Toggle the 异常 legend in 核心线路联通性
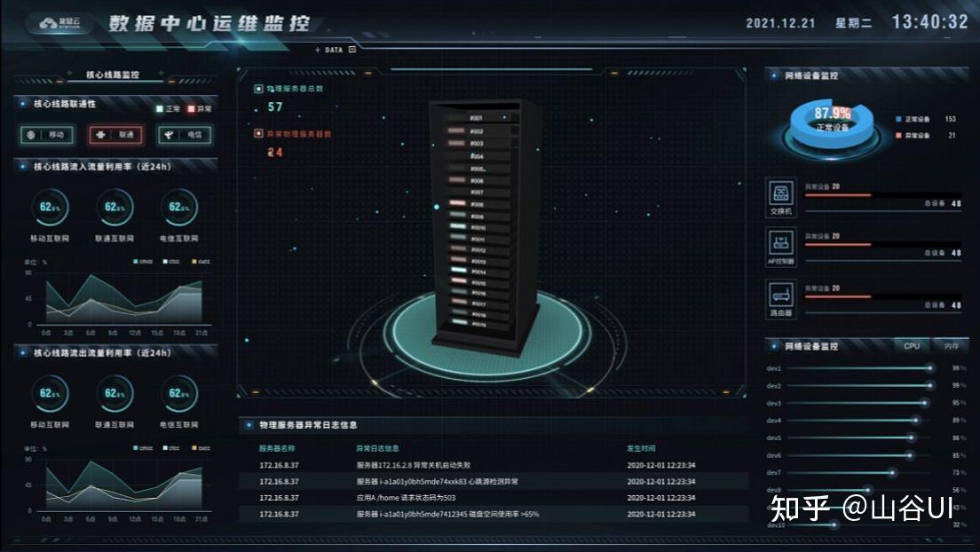 tap(200, 109)
